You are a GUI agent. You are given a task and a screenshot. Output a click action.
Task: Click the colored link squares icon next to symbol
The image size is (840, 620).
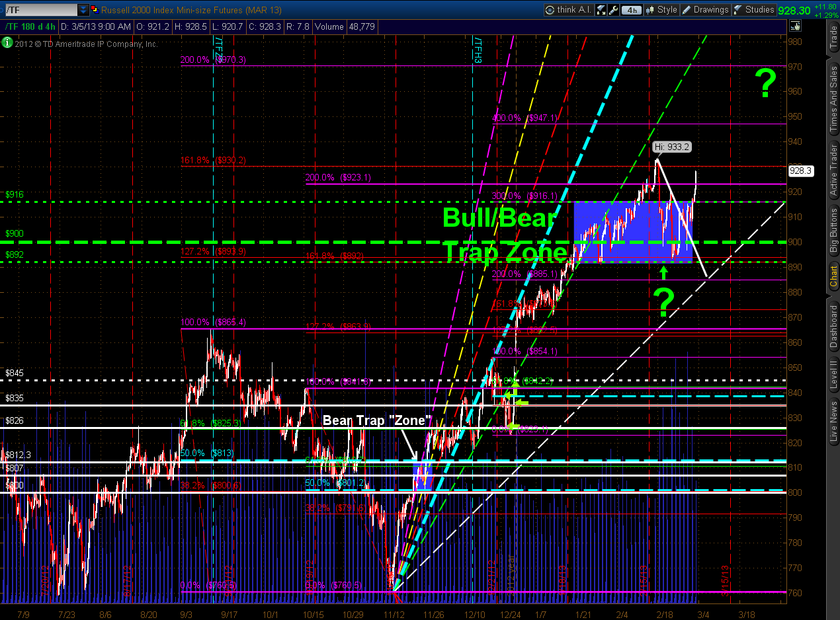click(x=95, y=10)
